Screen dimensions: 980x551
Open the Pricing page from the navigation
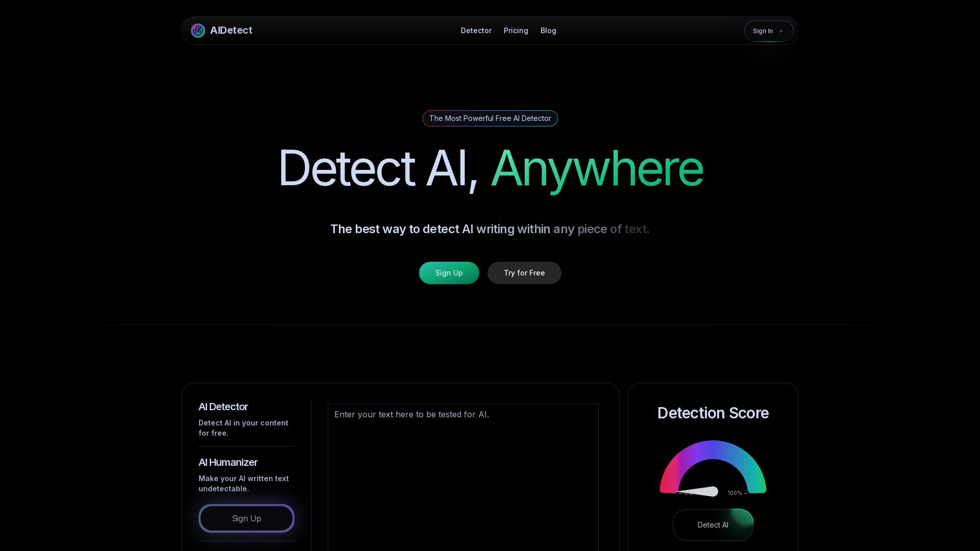[516, 31]
